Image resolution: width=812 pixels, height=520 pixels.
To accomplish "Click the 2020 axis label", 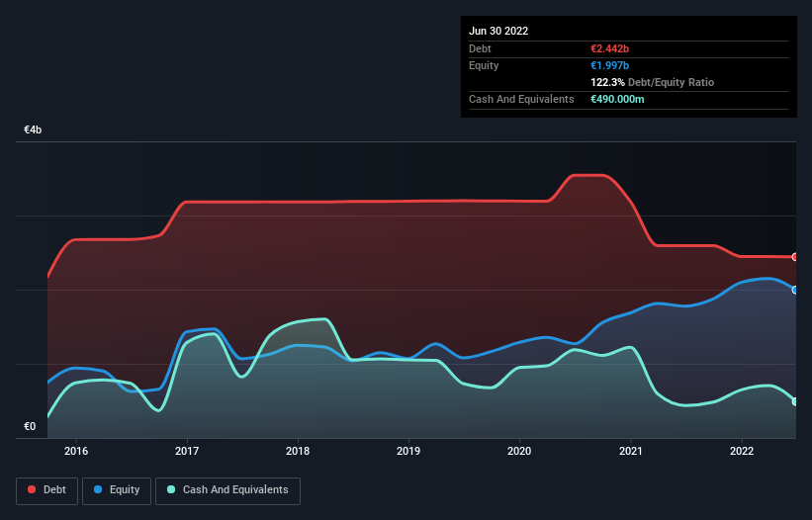I will [519, 451].
